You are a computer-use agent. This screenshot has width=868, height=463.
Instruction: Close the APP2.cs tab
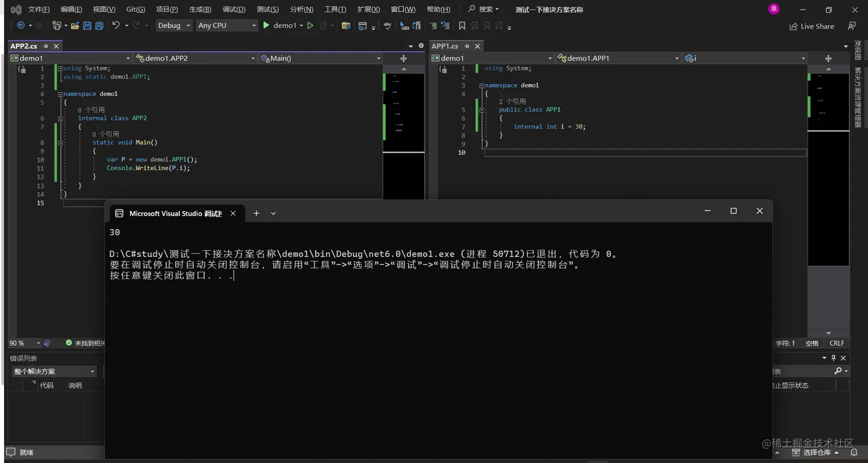point(56,46)
